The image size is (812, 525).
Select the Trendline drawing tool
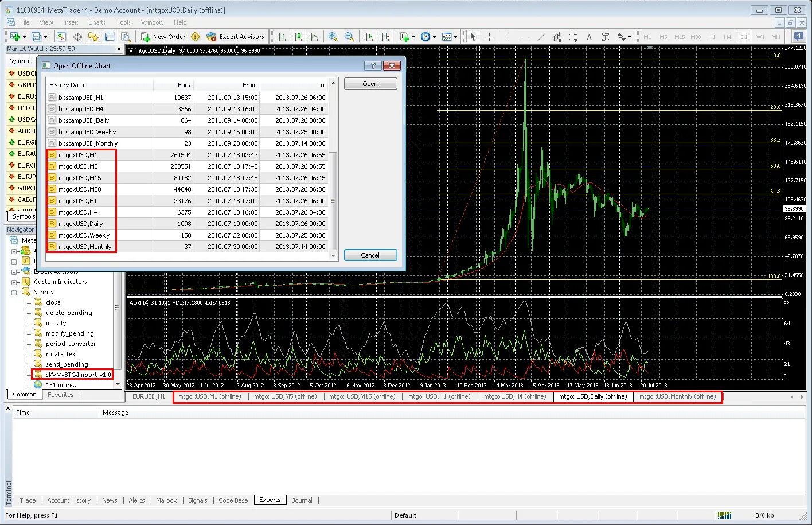pyautogui.click(x=541, y=37)
